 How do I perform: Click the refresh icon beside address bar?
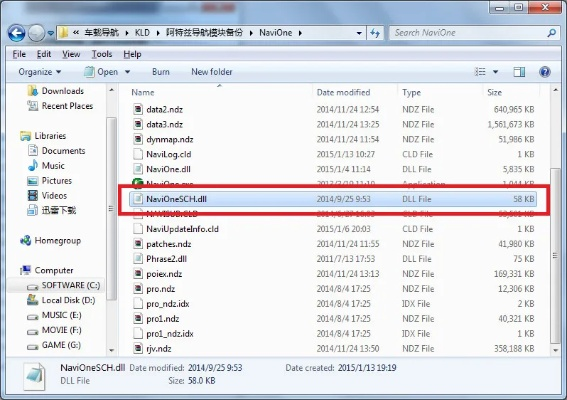[375, 33]
